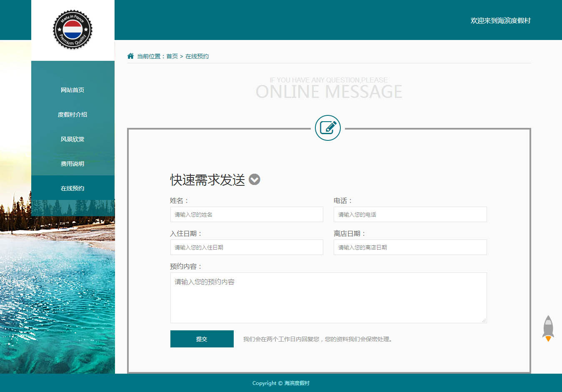Click the ONLINE MESSAGE heading
This screenshot has width=562, height=392.
[329, 92]
